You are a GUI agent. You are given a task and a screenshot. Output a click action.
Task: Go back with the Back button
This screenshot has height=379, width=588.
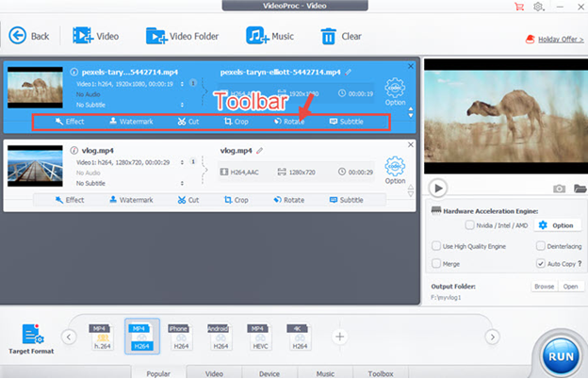point(29,36)
